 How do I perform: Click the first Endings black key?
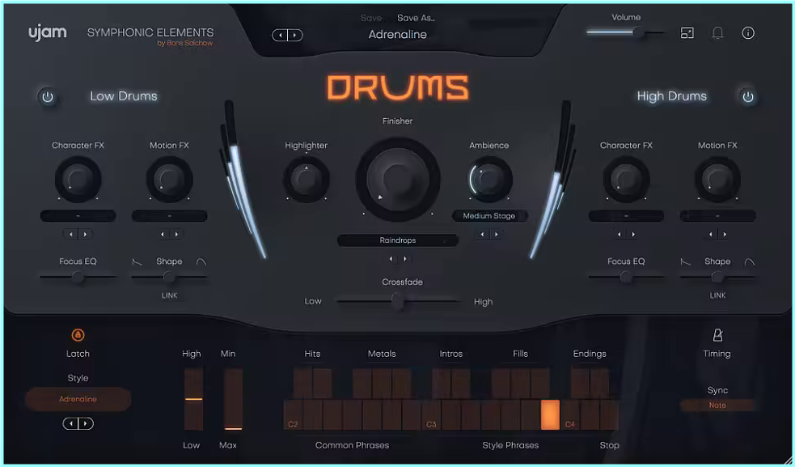[x=580, y=383]
